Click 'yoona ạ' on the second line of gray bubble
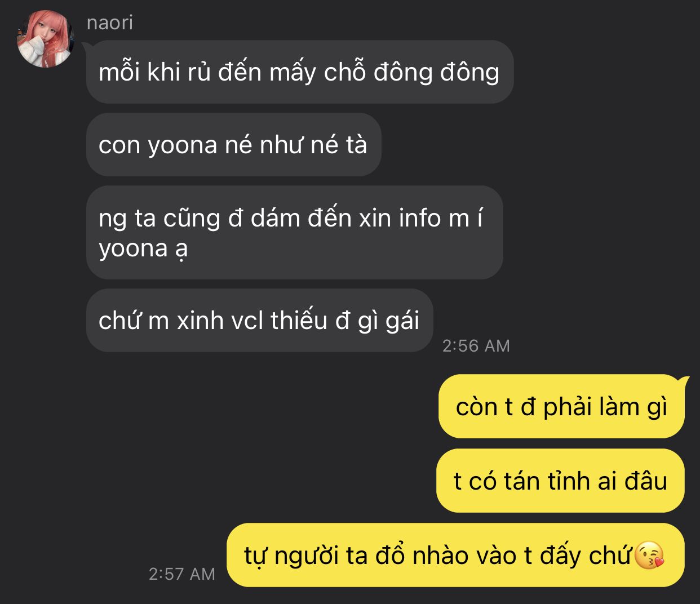Viewport: 700px width, 604px height. pyautogui.click(x=143, y=249)
